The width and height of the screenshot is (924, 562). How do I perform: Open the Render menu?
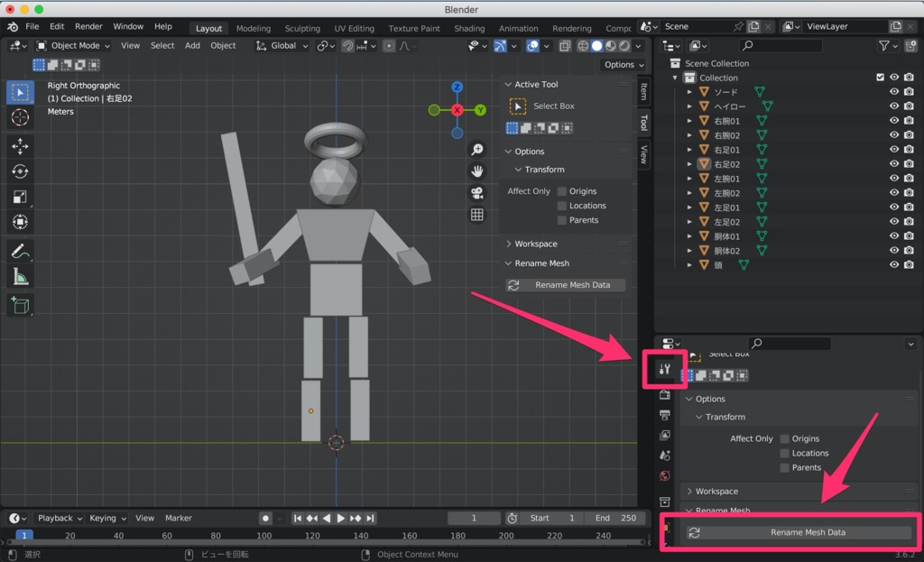(88, 27)
